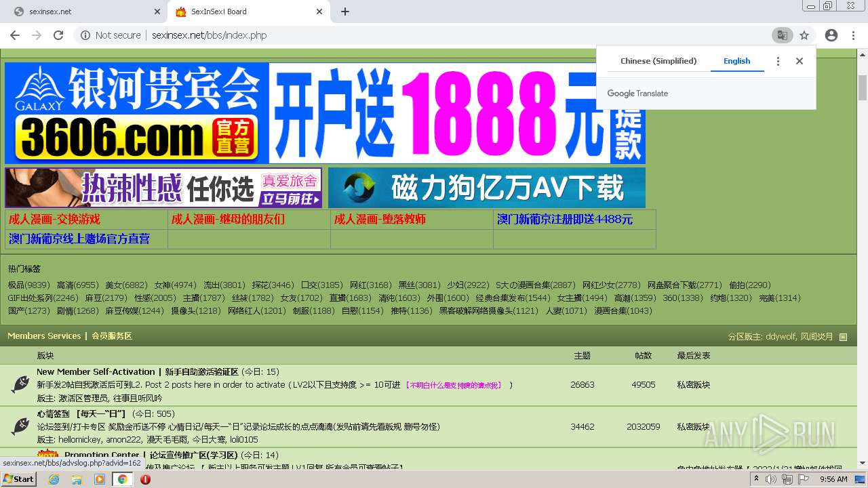This screenshot has width=868, height=488.
Task: Click the browser forward arrow
Action: (x=37, y=35)
